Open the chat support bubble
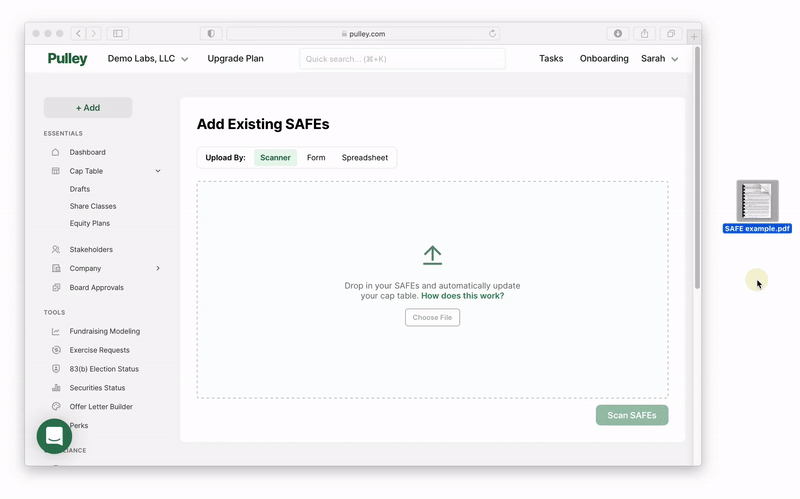Image resolution: width=800 pixels, height=499 pixels. tap(54, 436)
